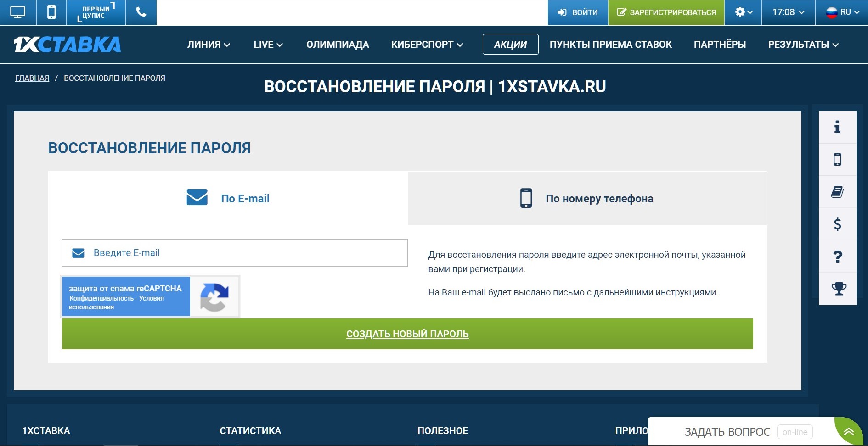The width and height of the screenshot is (868, 446).
Task: Expand the РЕЗУЛЬТАТЫ menu
Action: tap(803, 45)
